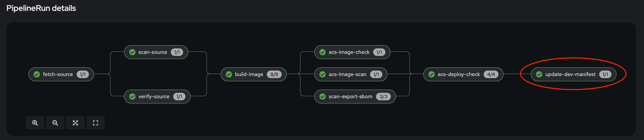Select the scan-export-sbom task label
The width and height of the screenshot is (644, 140).
tap(350, 96)
